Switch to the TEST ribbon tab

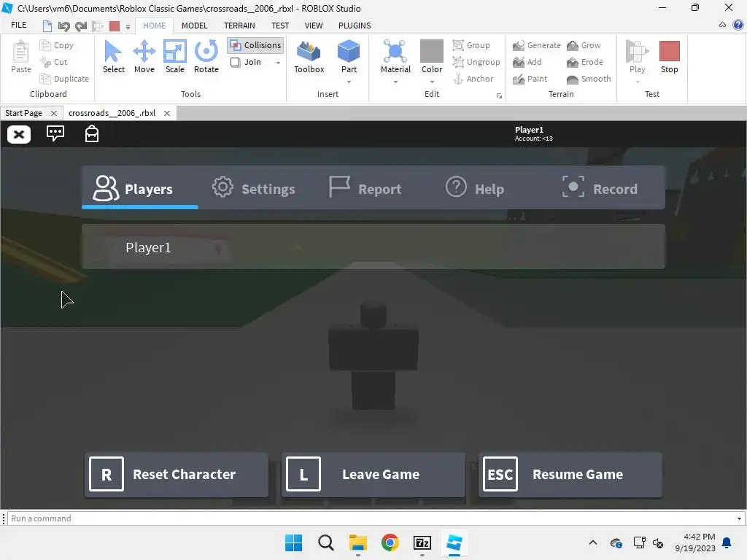click(x=280, y=26)
